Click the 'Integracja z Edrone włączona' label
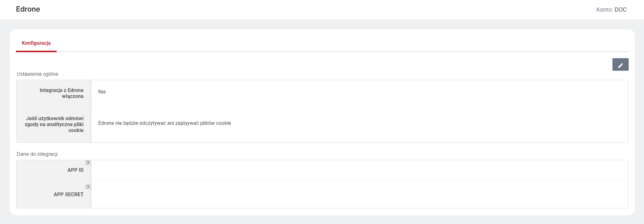This screenshot has width=644, height=224. 62,93
